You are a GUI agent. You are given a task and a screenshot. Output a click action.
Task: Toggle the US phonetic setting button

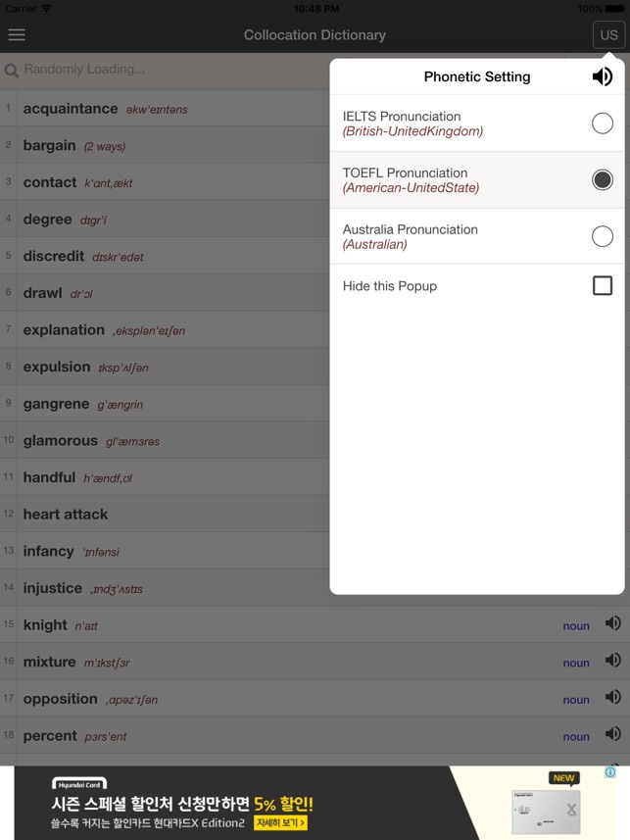[608, 34]
